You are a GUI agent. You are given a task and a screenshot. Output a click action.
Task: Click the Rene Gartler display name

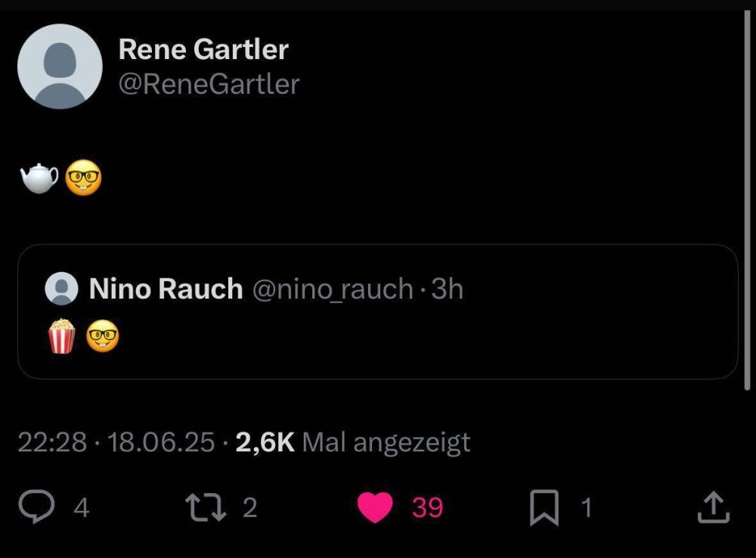click(x=203, y=50)
